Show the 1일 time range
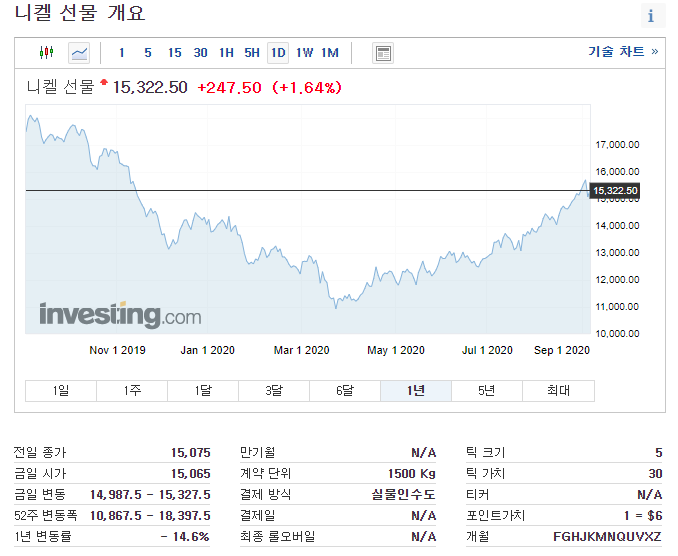Image resolution: width=678 pixels, height=556 pixels. [x=61, y=391]
